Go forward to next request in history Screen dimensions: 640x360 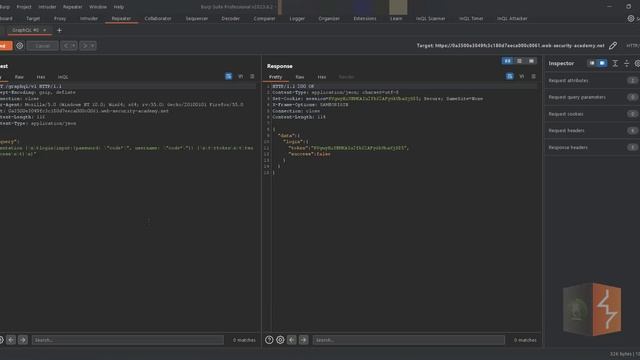point(84,46)
